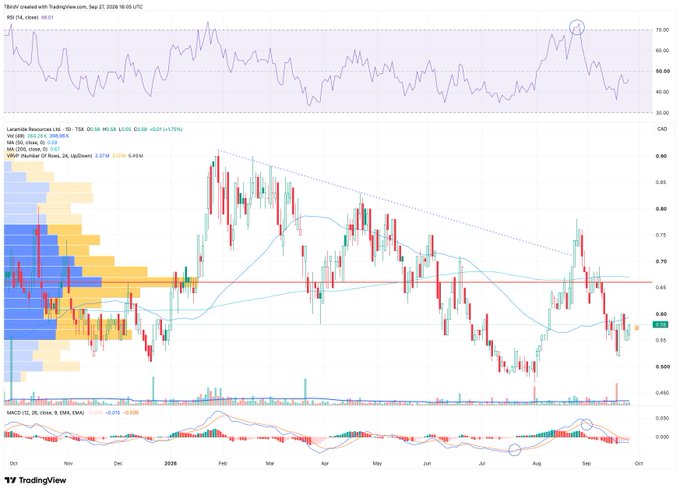Click the Feb label on time axis
This screenshot has width=680, height=492.
222,463
